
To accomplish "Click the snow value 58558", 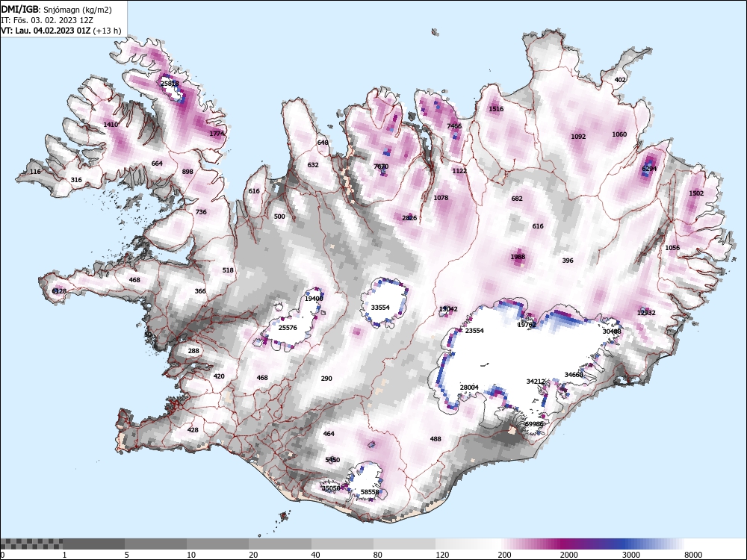I will pyautogui.click(x=371, y=492).
